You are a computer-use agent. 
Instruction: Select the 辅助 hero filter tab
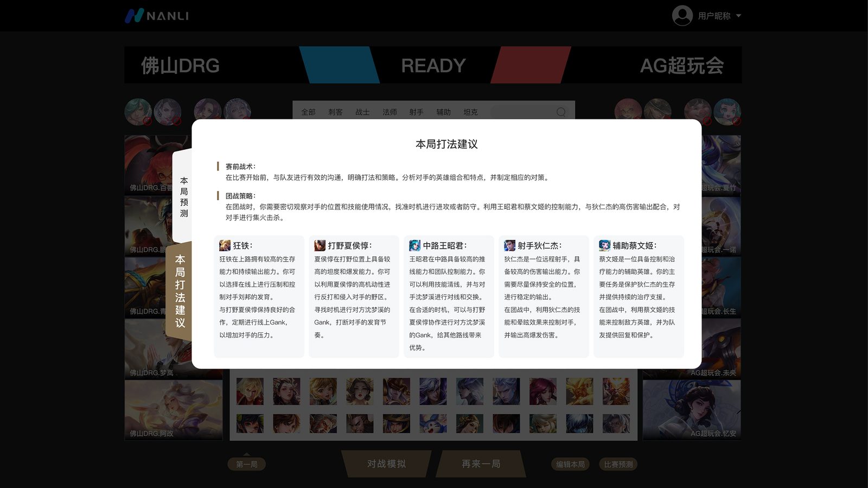pos(443,112)
